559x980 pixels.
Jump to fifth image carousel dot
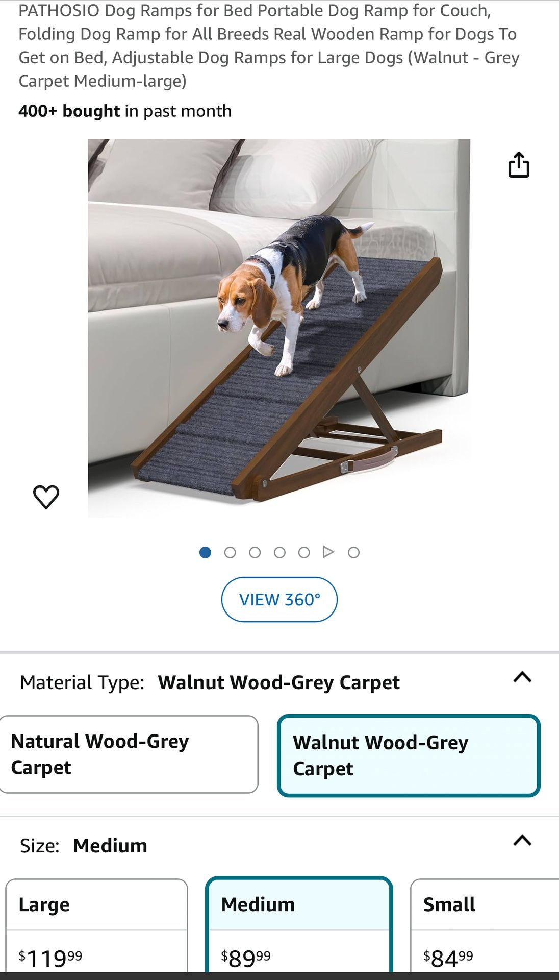tap(304, 552)
